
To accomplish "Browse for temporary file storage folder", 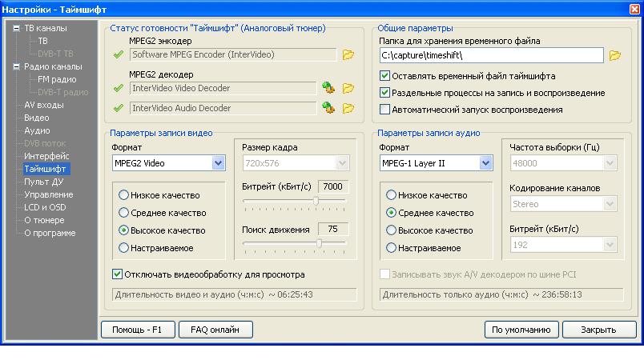I will coord(614,55).
